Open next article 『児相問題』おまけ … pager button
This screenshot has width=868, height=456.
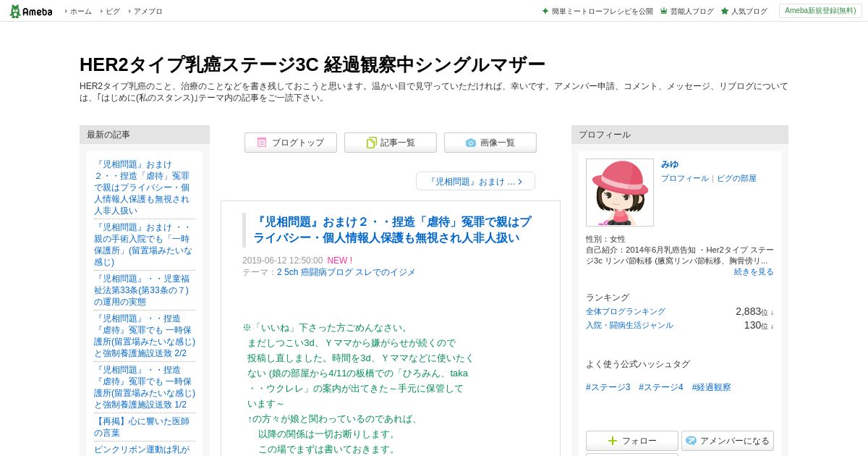coord(475,181)
